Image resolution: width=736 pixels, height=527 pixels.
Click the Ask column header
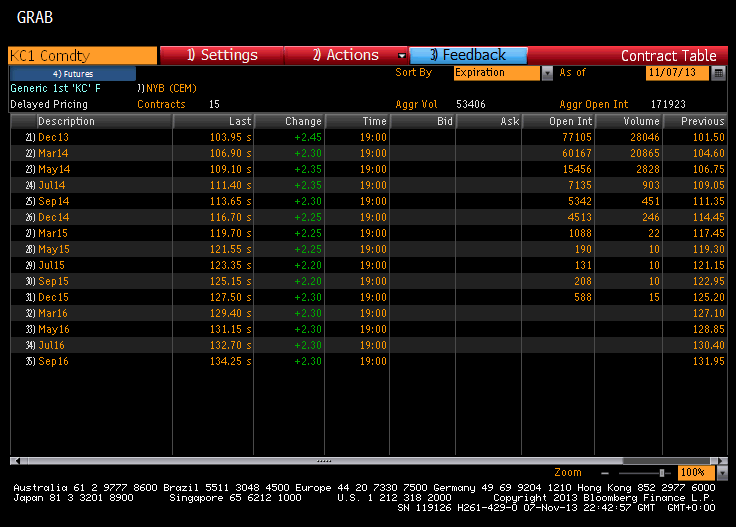point(489,122)
